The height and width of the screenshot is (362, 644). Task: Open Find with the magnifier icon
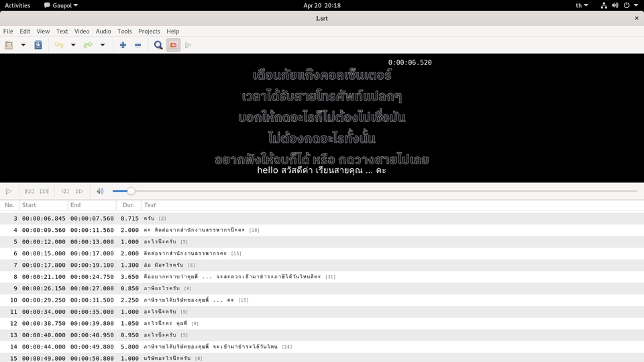(158, 45)
